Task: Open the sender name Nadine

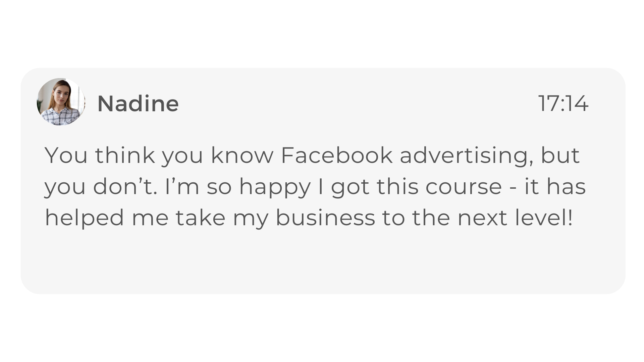Action: (138, 104)
